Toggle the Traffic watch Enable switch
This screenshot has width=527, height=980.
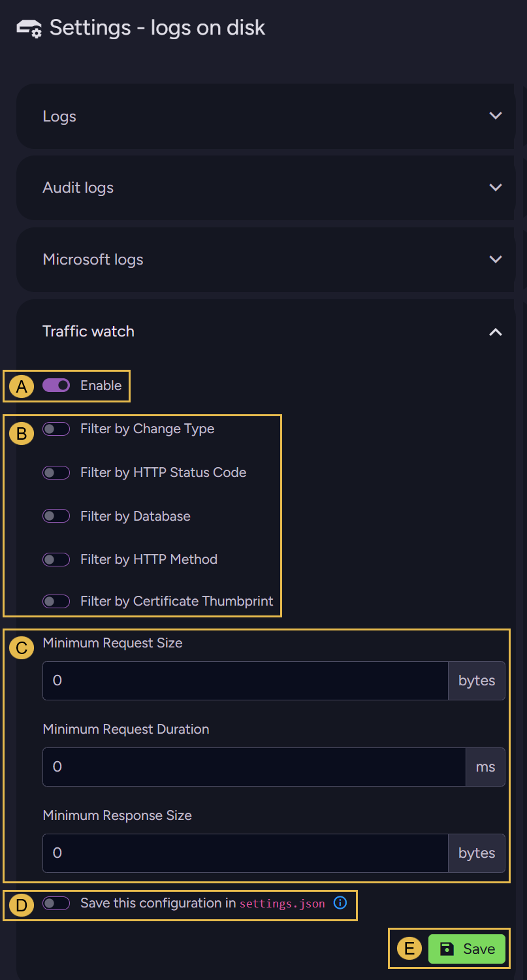click(x=56, y=385)
